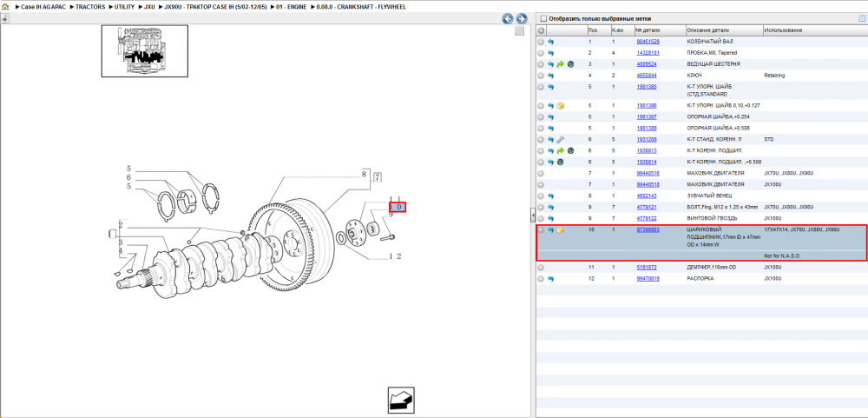
Task: Select the circle for ПРОБКА,M8 row
Action: point(542,53)
